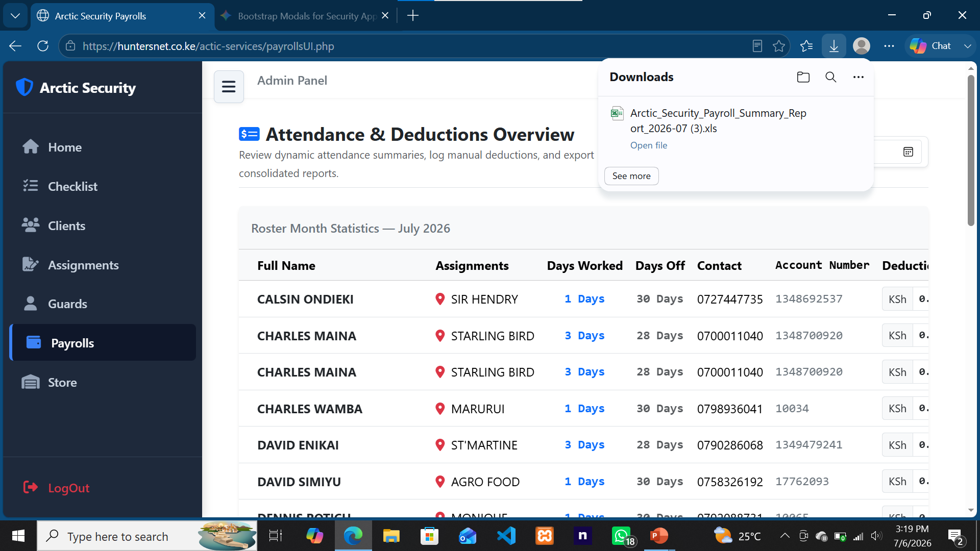Open the calendar month picker icon
980x551 pixels.
(x=908, y=152)
